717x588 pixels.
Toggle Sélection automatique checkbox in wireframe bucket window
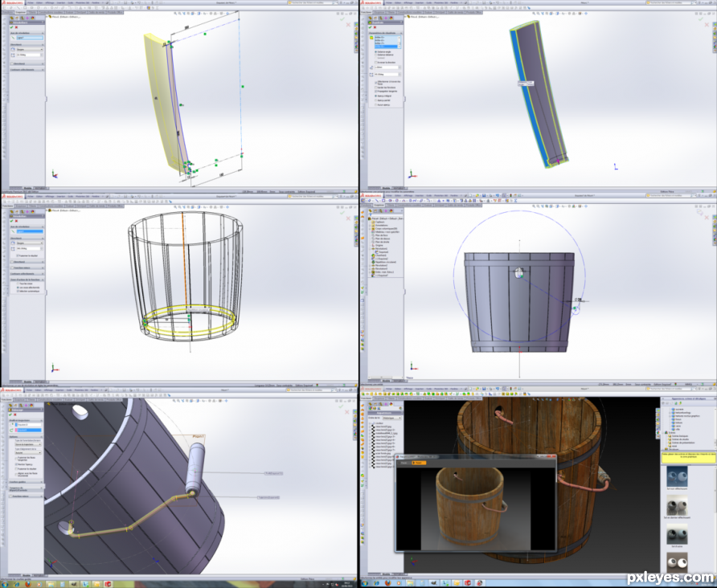[18, 291]
